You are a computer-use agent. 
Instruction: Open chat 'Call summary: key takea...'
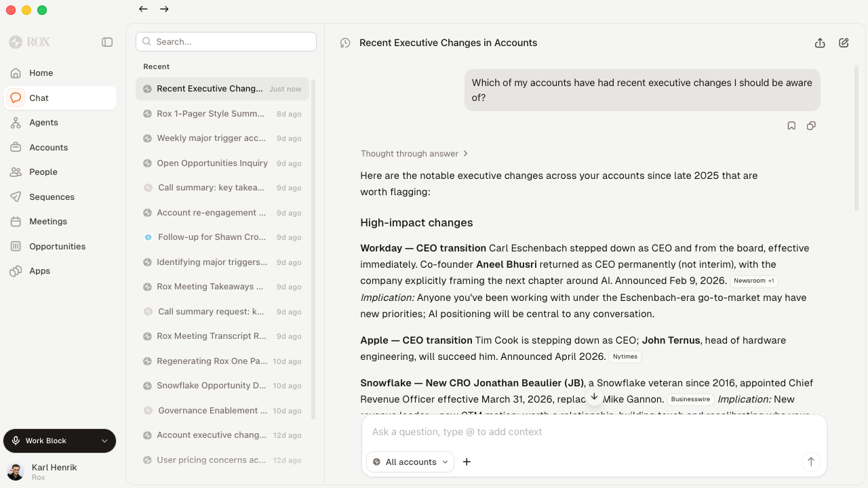click(222, 188)
